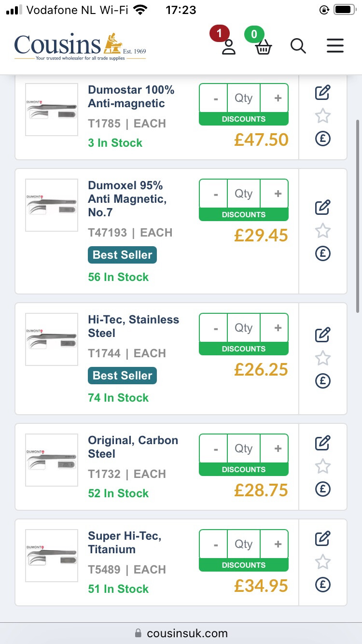Viewport: 362px width, 644px height.
Task: Open the hamburger menu
Action: tap(335, 46)
